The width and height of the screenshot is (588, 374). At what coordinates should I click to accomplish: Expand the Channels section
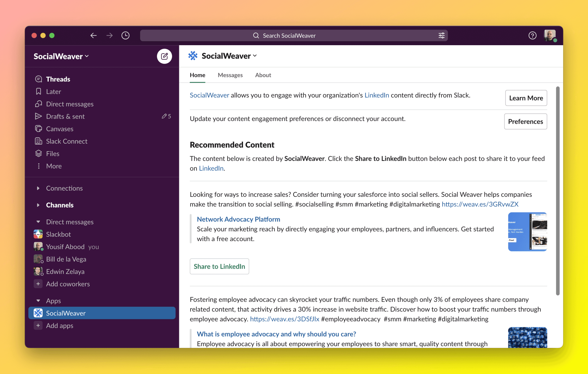[x=38, y=205]
